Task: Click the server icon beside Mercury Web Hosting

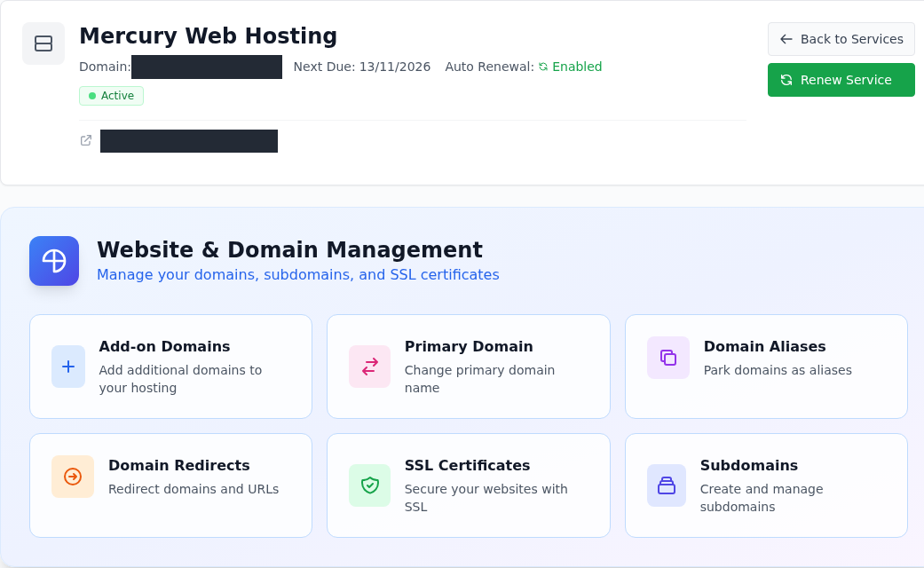Action: (x=43, y=43)
